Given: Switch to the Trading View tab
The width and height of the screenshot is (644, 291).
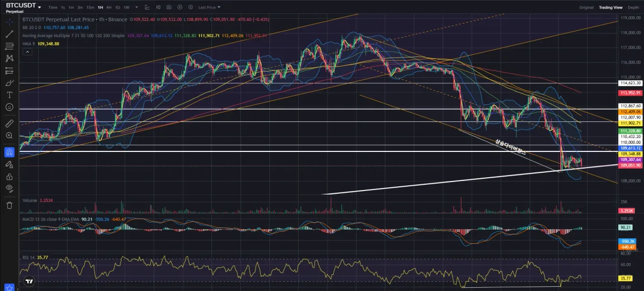Looking at the screenshot, I should [x=610, y=8].
